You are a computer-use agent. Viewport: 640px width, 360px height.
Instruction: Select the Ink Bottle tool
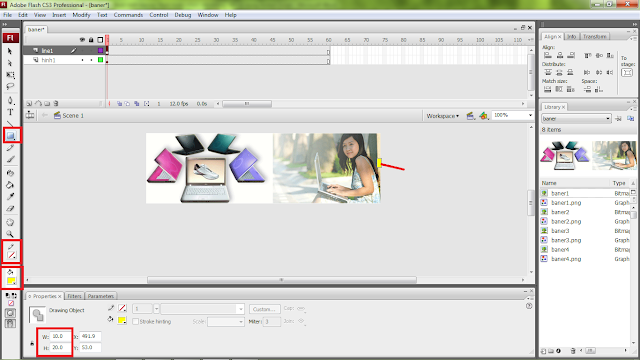point(10,173)
